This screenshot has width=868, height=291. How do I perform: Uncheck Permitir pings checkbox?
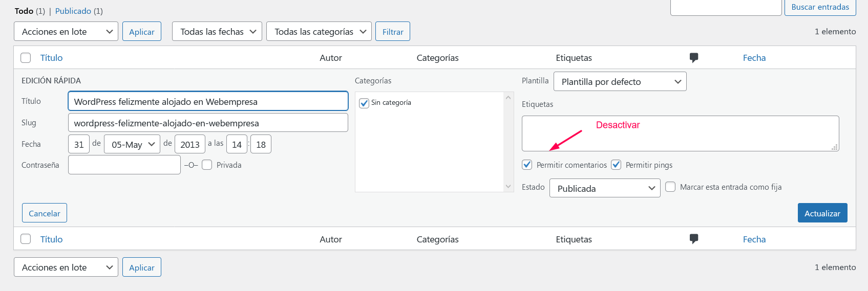[616, 165]
